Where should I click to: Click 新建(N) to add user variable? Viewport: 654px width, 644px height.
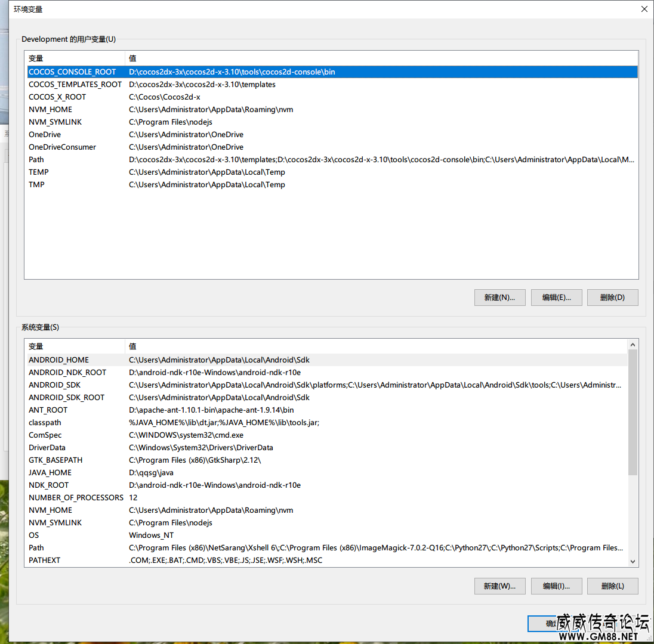click(499, 298)
